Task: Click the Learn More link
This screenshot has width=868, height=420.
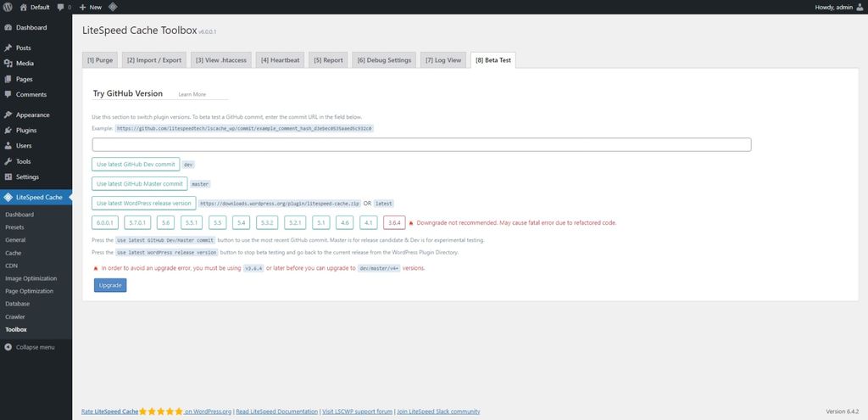Action: point(192,95)
